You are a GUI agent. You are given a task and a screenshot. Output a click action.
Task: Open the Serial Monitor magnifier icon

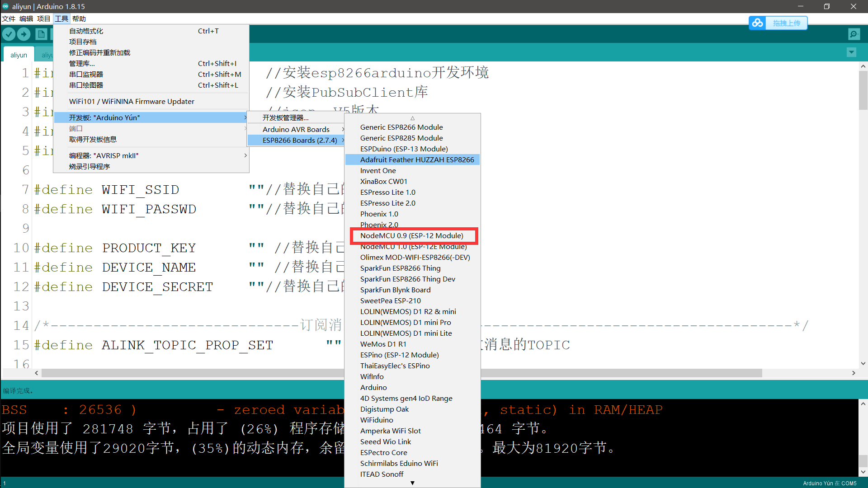pyautogui.click(x=854, y=34)
